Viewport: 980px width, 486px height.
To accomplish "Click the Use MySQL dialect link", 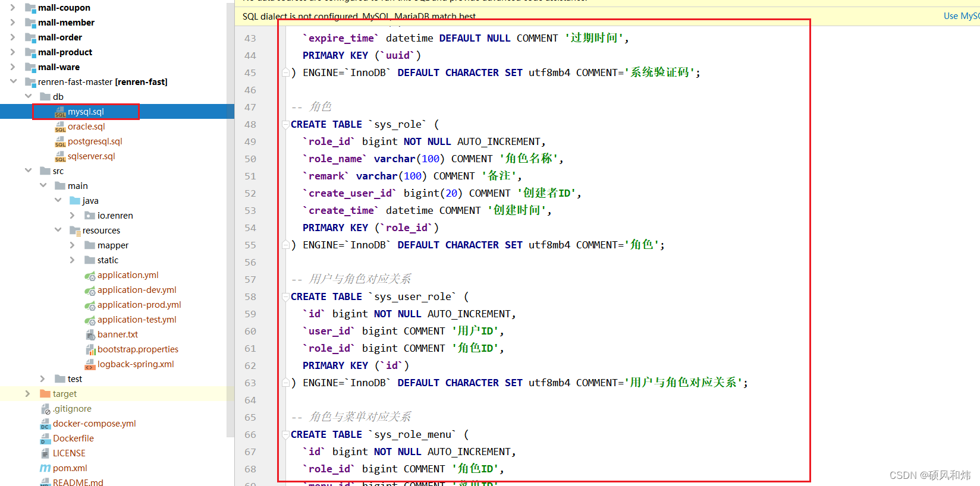I will tap(962, 16).
